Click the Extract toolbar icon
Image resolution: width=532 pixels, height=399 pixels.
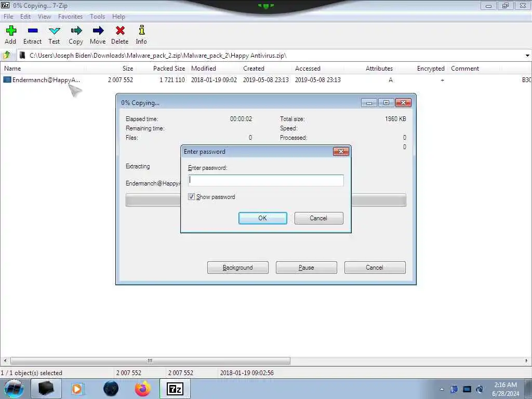pyautogui.click(x=33, y=31)
